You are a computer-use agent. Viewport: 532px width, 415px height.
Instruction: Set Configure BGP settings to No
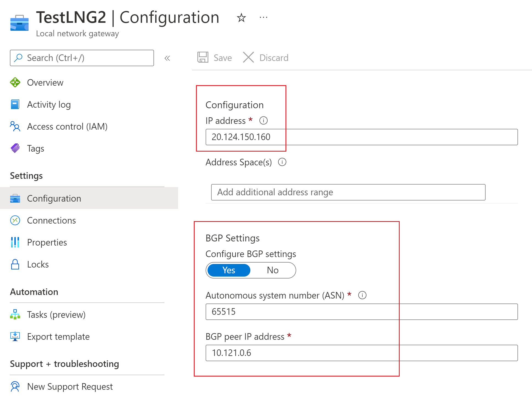[273, 270]
